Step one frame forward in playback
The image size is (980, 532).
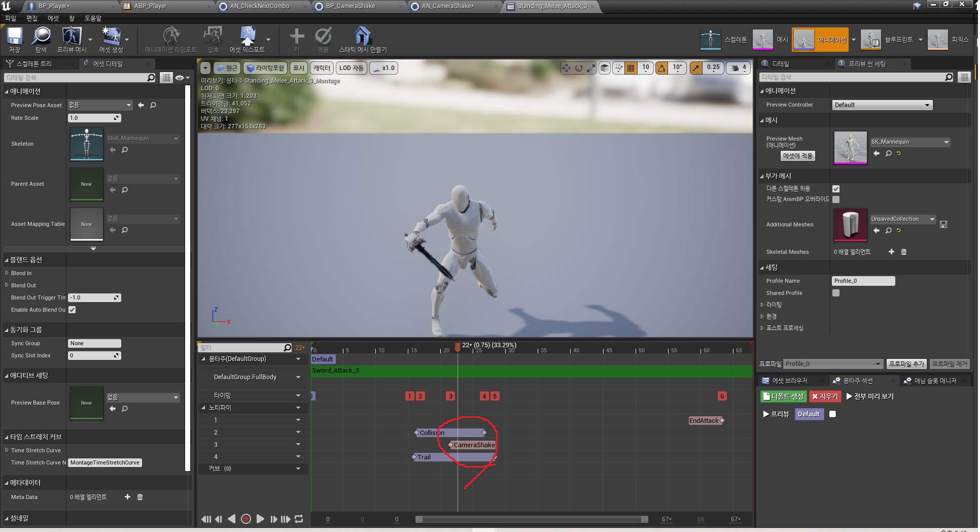coord(273,519)
